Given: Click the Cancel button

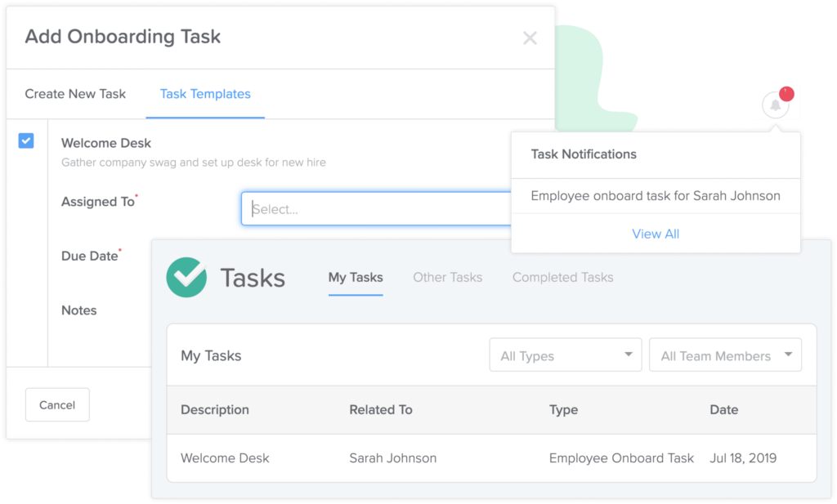Looking at the screenshot, I should pyautogui.click(x=57, y=404).
